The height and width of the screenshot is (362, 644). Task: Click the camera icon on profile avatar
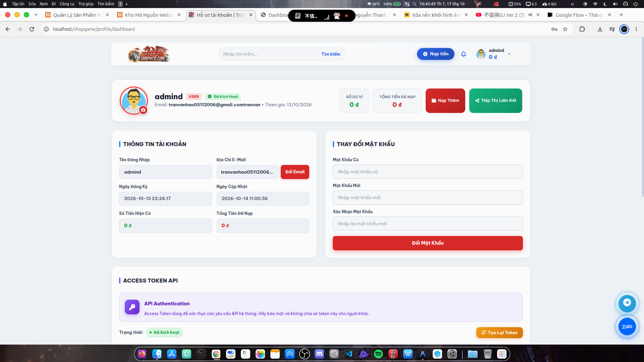(x=143, y=110)
